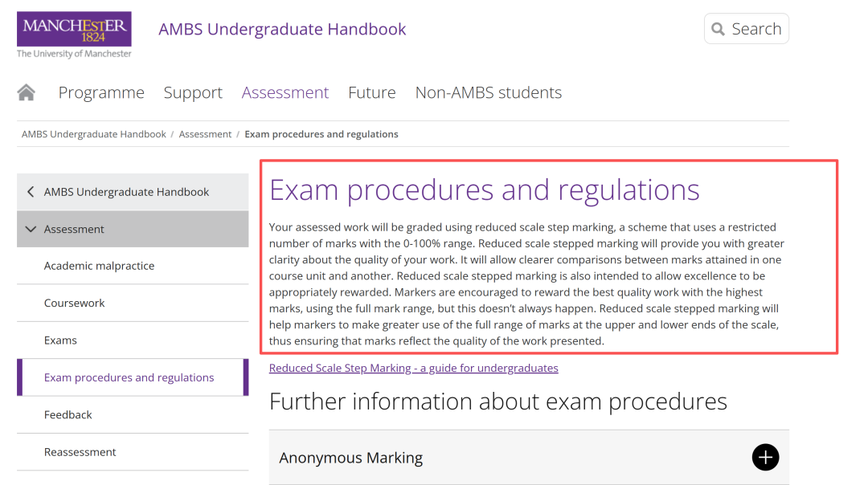
Task: Collapse the Assessment sidebar section chevron
Action: coord(31,229)
